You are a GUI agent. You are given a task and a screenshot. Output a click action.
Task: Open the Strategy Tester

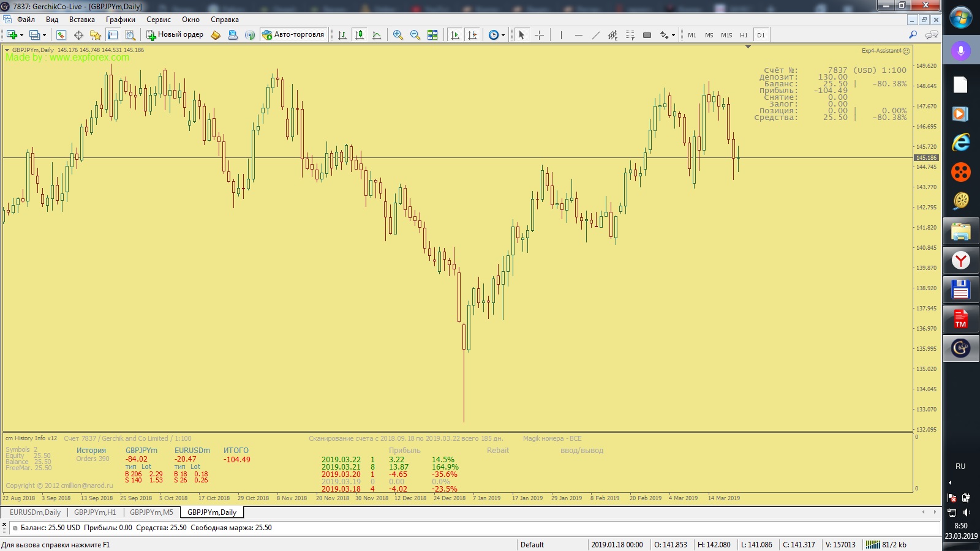(x=130, y=35)
